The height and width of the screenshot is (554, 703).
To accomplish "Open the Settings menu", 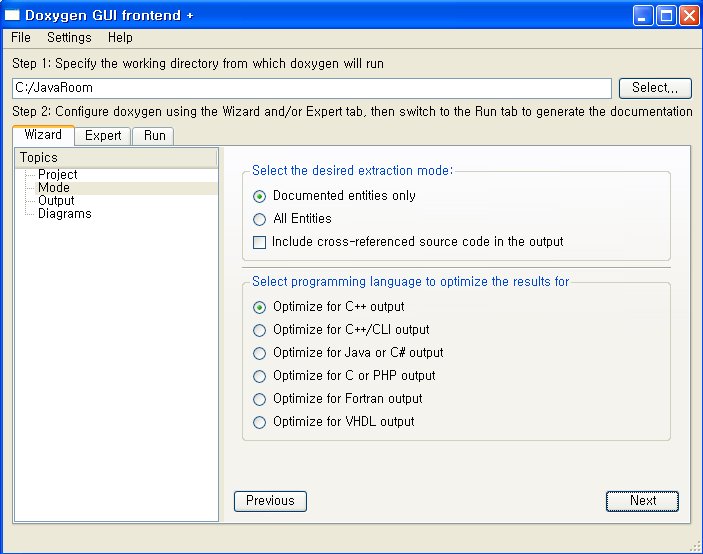I will point(69,38).
